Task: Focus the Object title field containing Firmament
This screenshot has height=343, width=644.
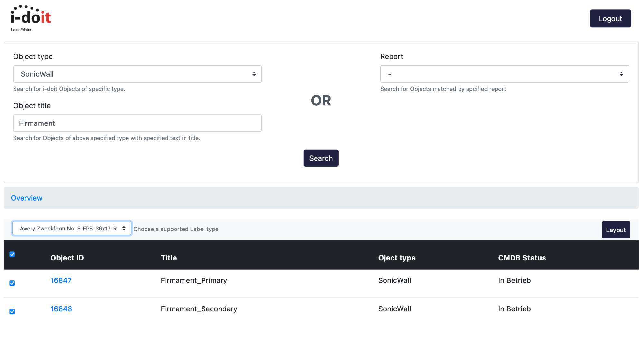Action: [x=137, y=123]
